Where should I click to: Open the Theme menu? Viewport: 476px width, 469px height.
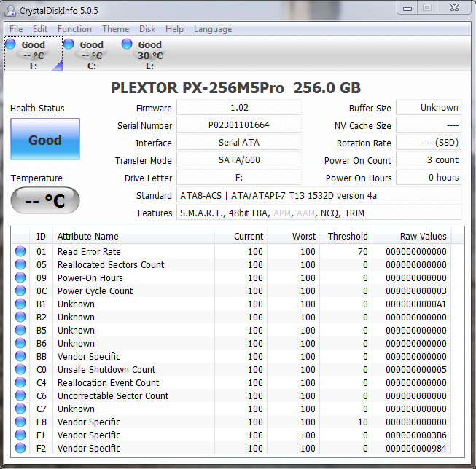(115, 29)
